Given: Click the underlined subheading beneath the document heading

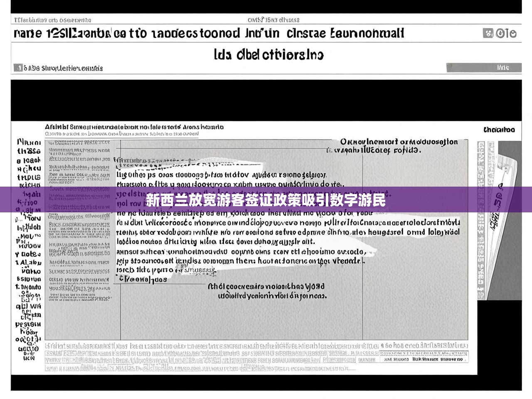Looking at the screenshot, I should pos(121,134).
